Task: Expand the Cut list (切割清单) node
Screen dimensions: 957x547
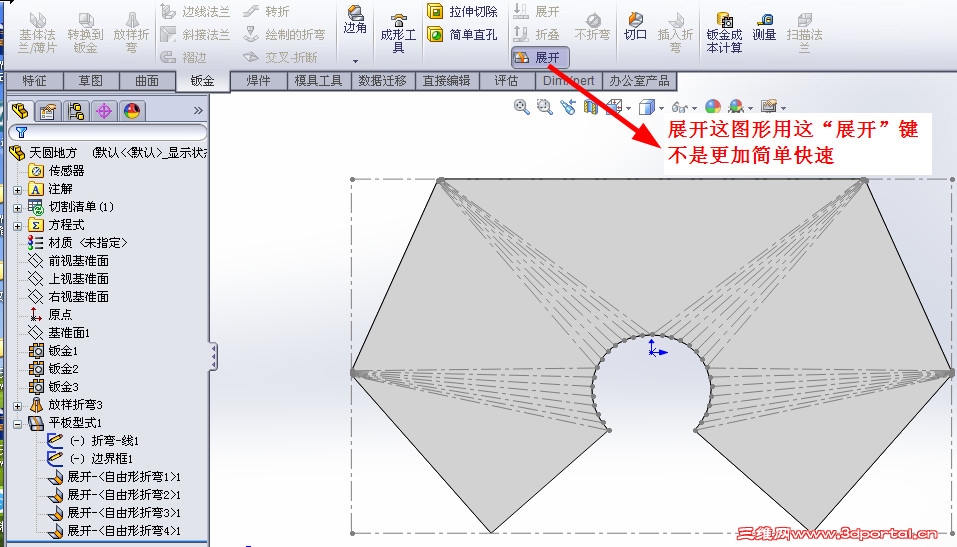Action: (x=18, y=208)
